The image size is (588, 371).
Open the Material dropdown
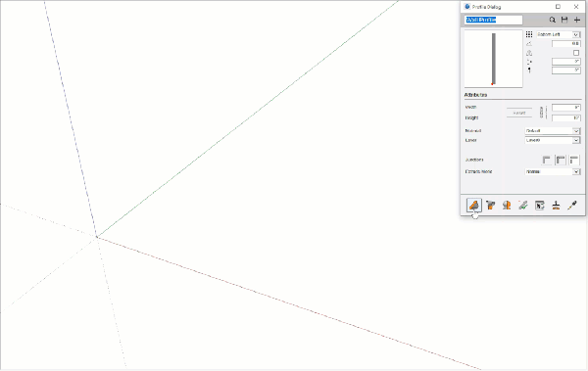[x=553, y=131]
